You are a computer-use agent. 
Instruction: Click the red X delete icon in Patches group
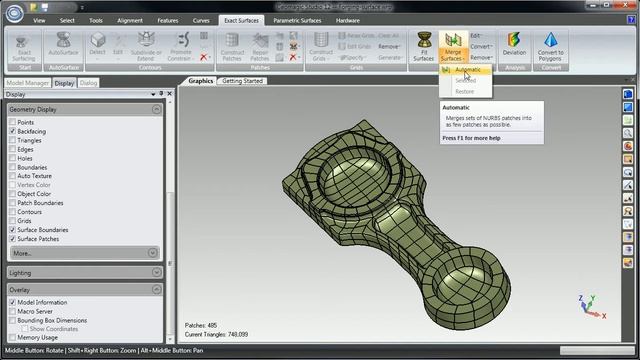(293, 58)
